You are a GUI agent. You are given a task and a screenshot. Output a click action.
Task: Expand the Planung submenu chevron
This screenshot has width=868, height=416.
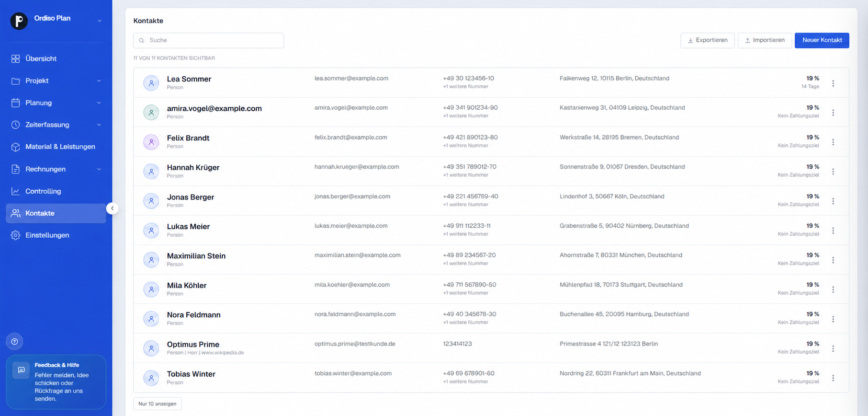click(x=99, y=103)
